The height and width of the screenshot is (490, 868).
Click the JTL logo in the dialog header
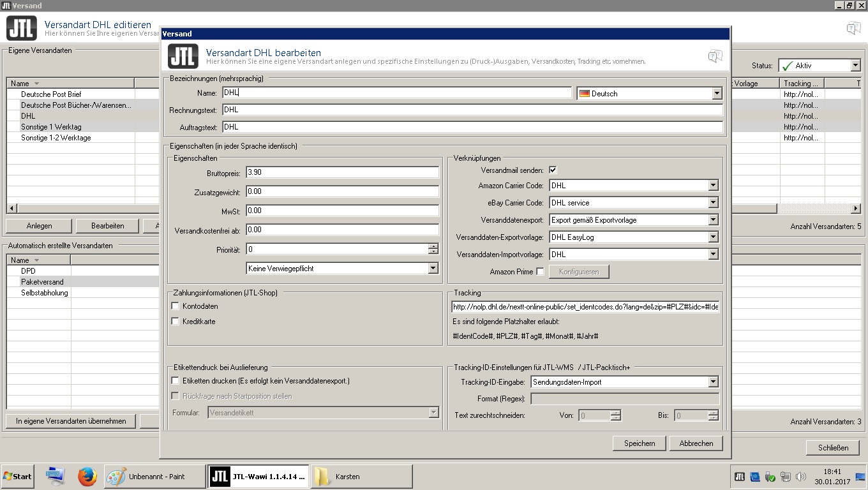click(x=183, y=56)
